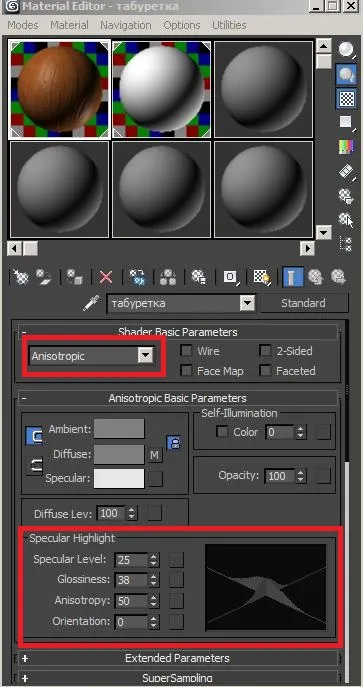The width and height of the screenshot is (363, 687).
Task: Click the Sample Type sphere icon
Action: 347,50
